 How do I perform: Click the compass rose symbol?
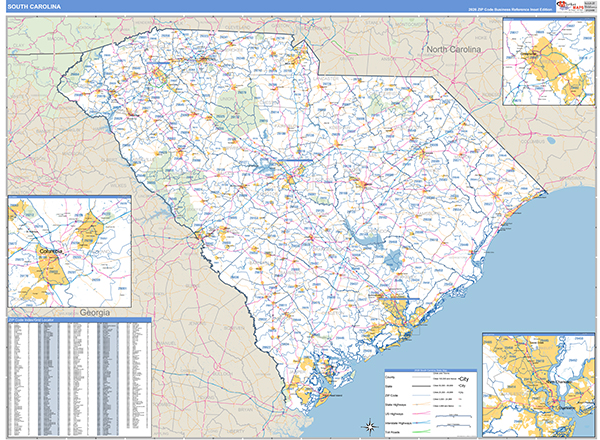pyautogui.click(x=369, y=427)
